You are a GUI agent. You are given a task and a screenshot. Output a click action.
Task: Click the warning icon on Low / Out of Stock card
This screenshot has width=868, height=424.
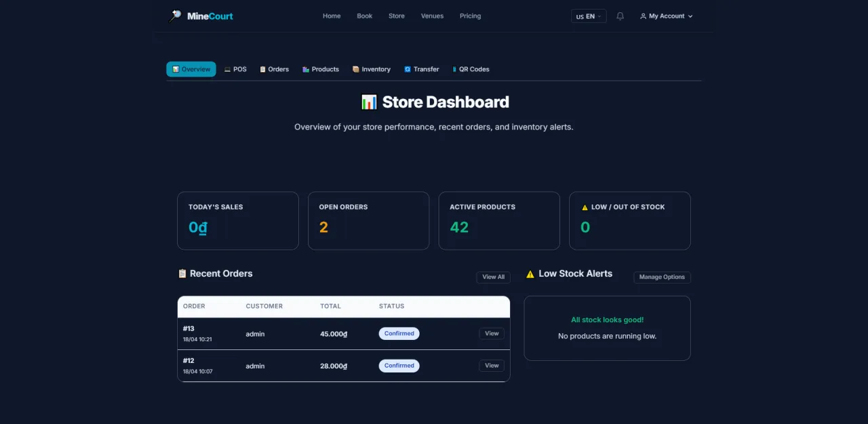585,207
